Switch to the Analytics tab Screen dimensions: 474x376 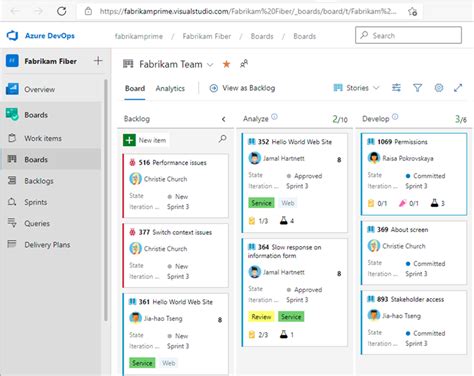[170, 88]
